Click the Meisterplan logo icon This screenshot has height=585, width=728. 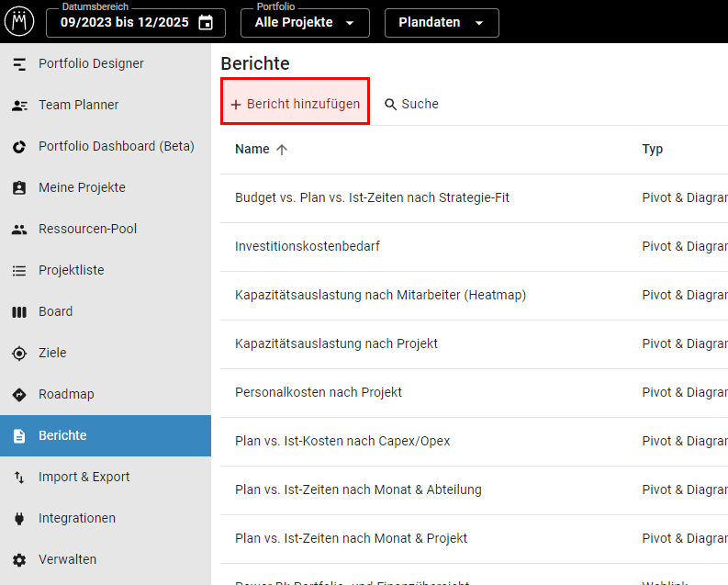pos(19,21)
